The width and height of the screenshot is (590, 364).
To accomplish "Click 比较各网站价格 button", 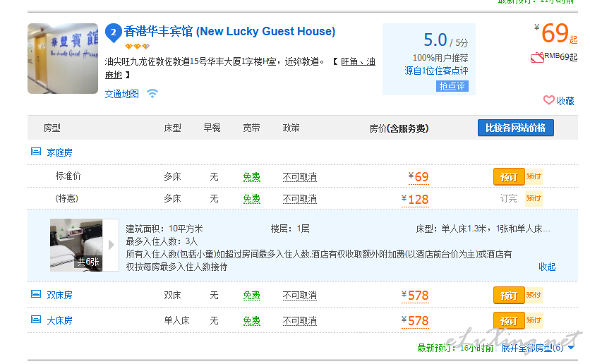I will point(516,128).
